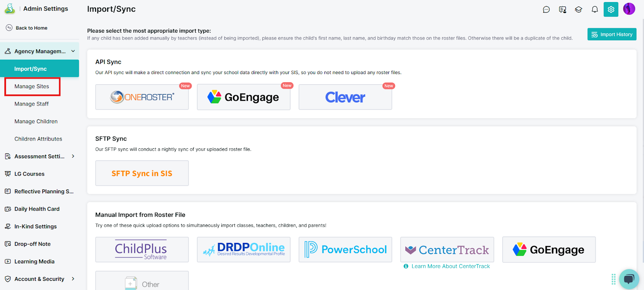Click the teal settings gear icon
The image size is (644, 290).
tap(611, 10)
